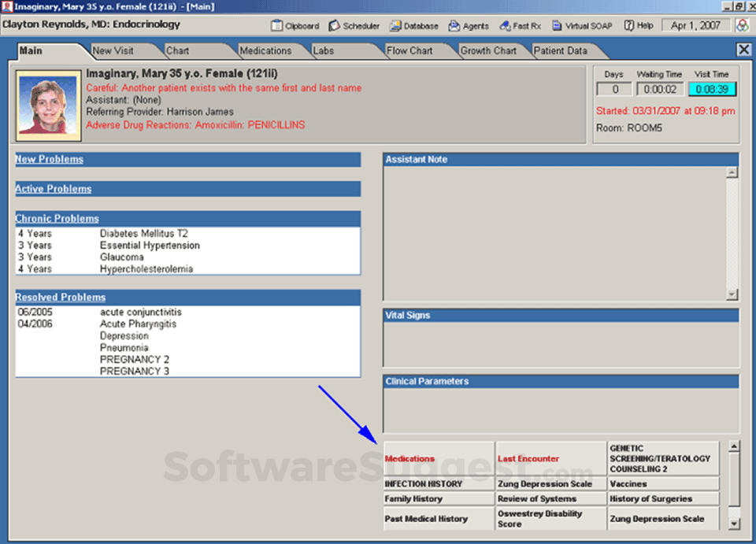
Task: Open Virtual SOAP notes
Action: click(581, 25)
